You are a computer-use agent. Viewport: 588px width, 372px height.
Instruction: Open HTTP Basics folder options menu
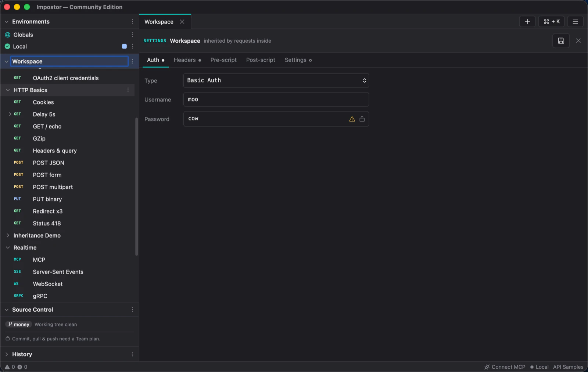[x=128, y=90]
